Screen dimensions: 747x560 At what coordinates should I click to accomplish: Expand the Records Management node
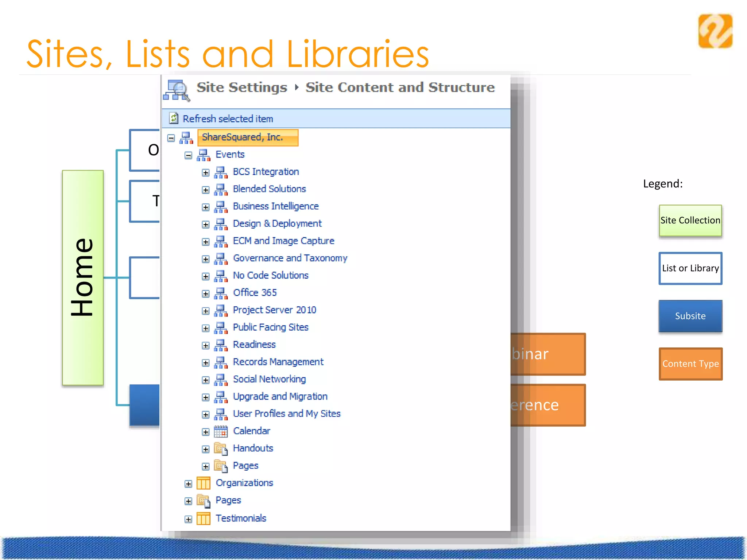click(206, 363)
